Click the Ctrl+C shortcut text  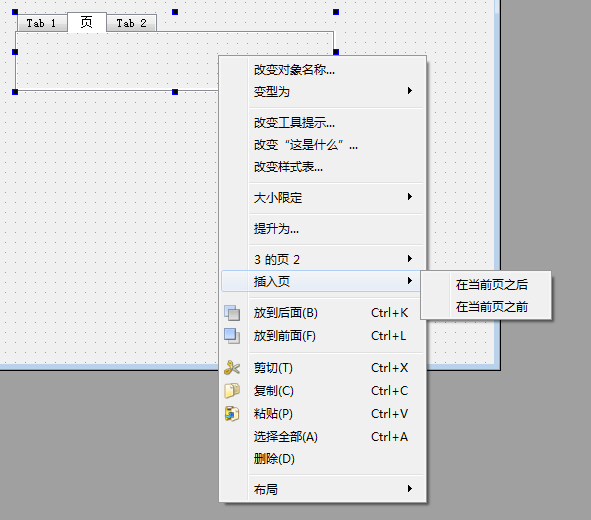[389, 391]
